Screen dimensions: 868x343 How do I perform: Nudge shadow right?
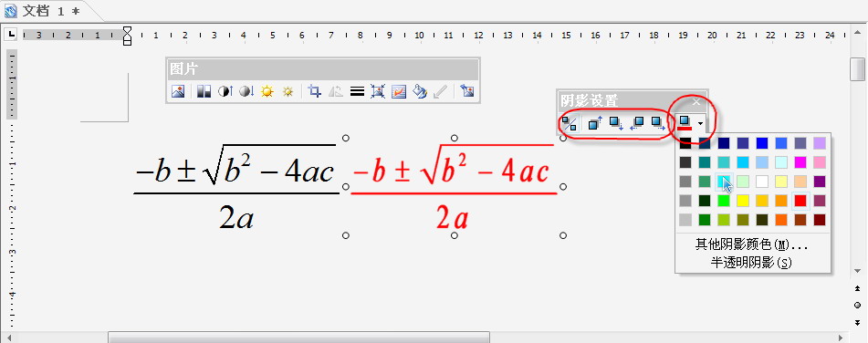[x=658, y=123]
